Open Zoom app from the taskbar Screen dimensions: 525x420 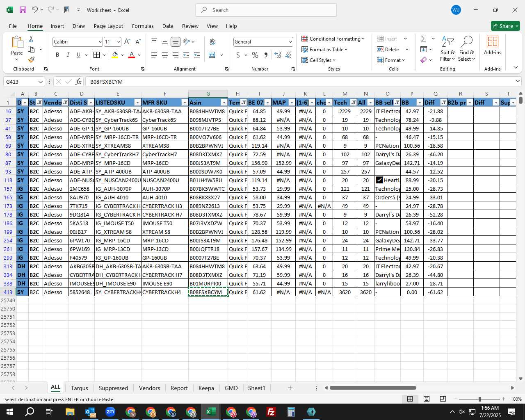point(110,412)
